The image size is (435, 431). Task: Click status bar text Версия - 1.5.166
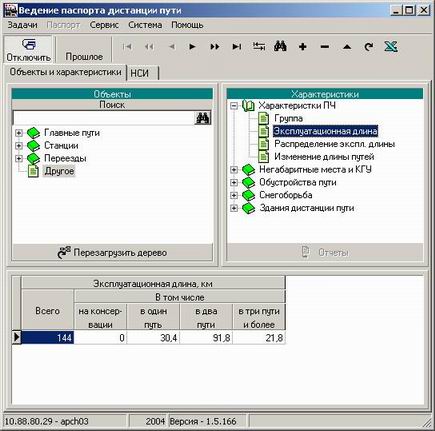coord(203,421)
